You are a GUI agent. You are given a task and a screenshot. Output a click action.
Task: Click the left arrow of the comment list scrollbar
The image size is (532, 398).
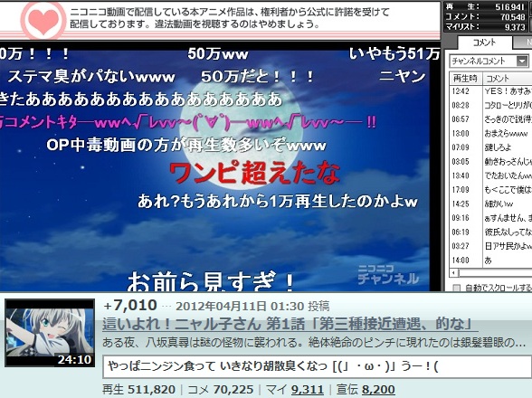tap(453, 272)
